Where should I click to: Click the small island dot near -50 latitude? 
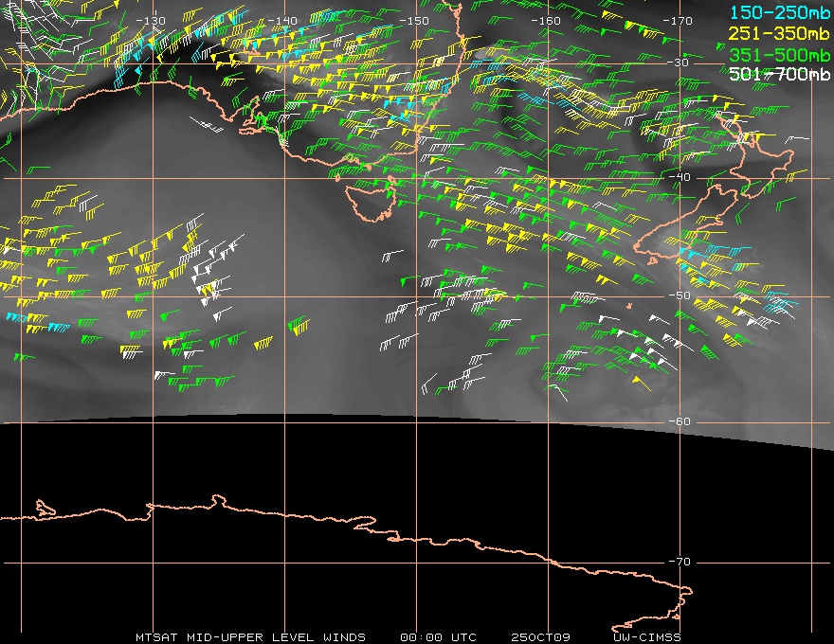(x=629, y=306)
